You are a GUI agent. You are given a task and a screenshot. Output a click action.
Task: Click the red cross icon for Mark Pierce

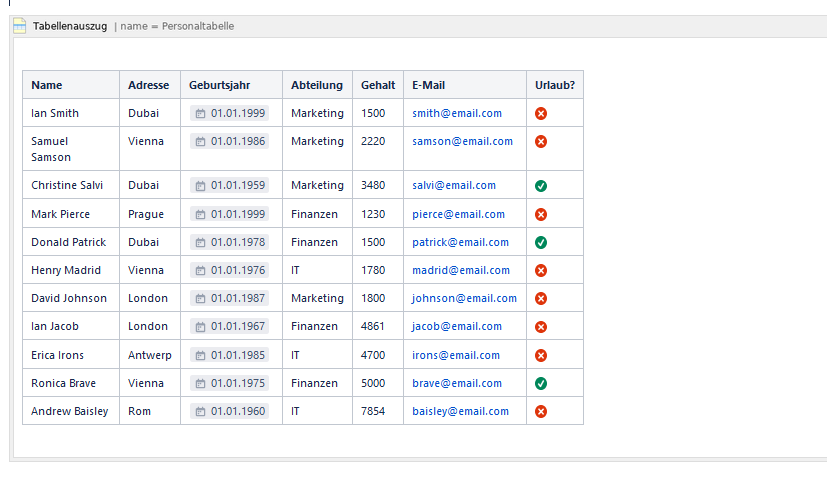pyautogui.click(x=541, y=214)
